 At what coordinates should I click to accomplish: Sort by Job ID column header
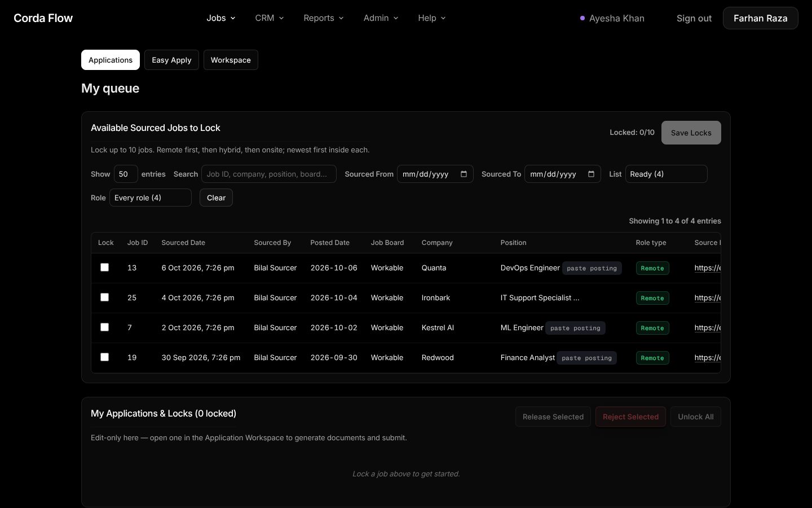138,243
